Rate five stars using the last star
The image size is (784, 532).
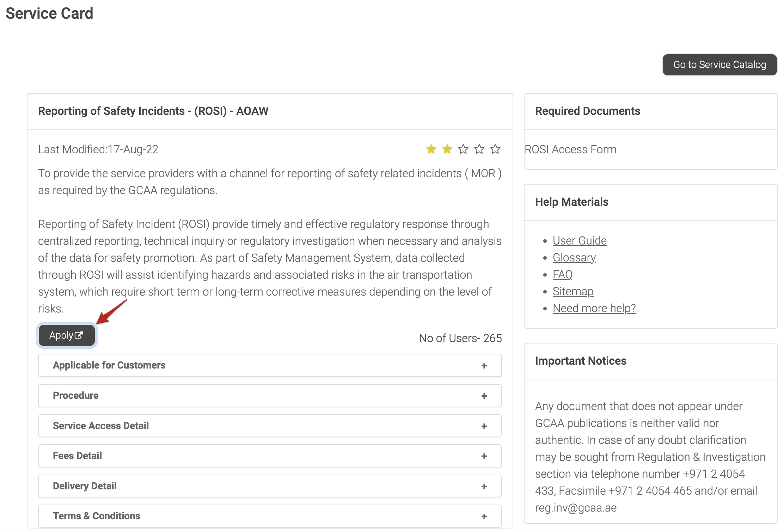click(x=495, y=149)
